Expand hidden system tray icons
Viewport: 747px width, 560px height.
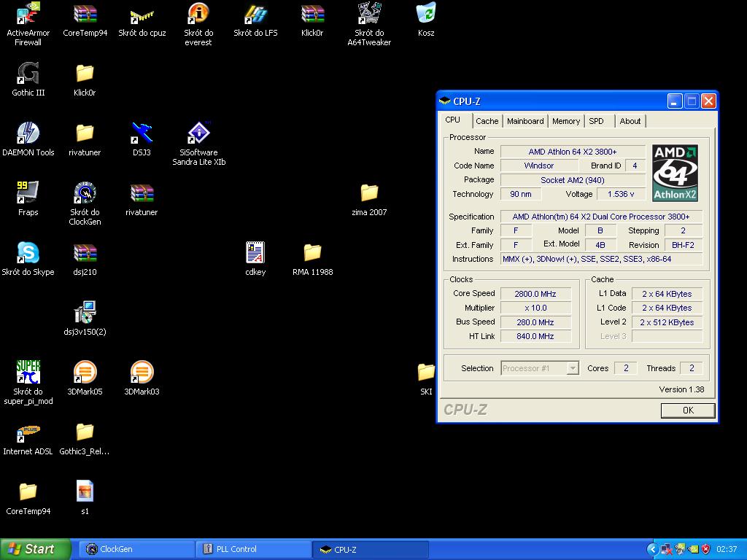(651, 549)
